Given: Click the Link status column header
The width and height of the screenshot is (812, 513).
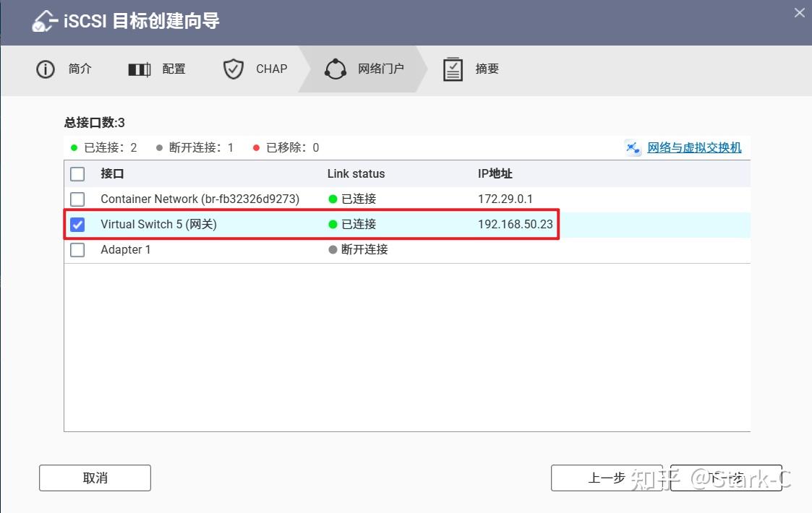Looking at the screenshot, I should pos(356,173).
